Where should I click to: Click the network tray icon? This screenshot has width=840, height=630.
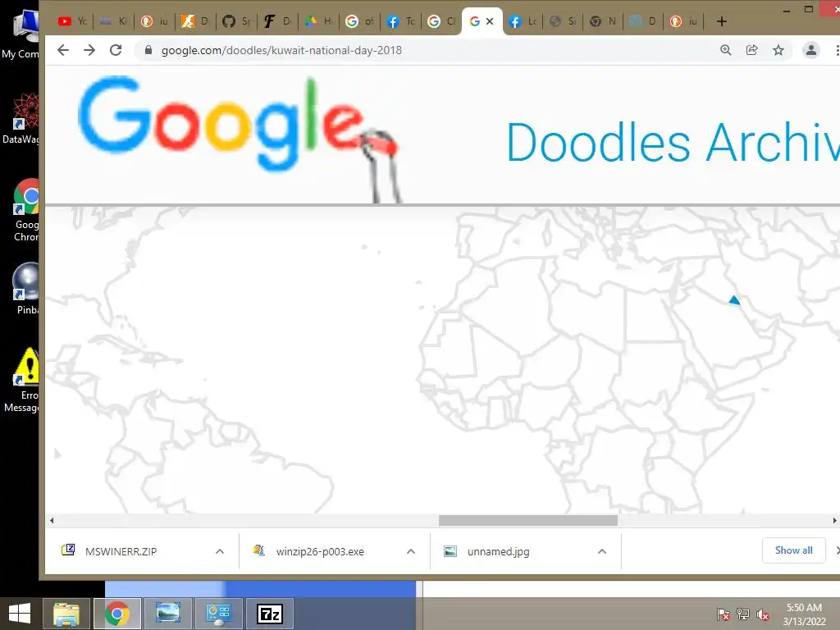(743, 614)
